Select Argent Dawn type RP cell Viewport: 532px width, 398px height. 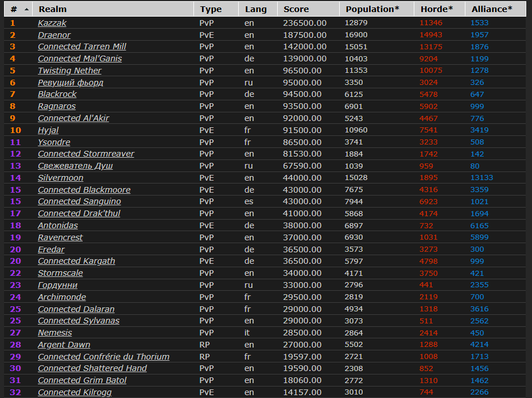point(204,345)
